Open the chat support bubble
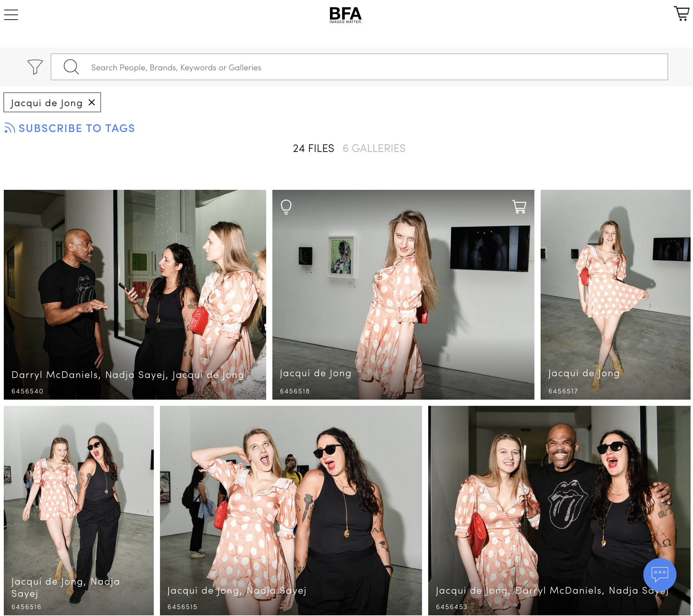Viewport: 693px width, 616px height. (x=659, y=575)
